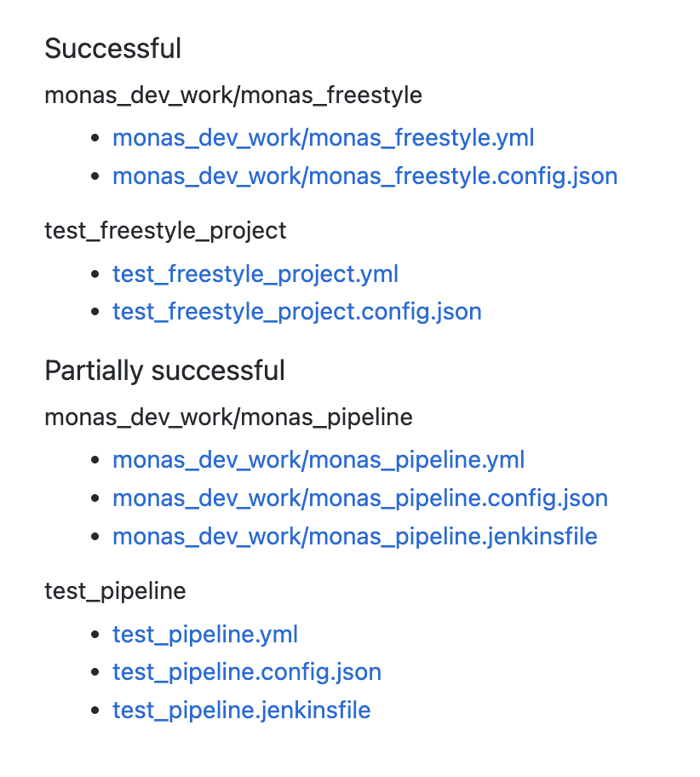Click the bullet beside monas_freestyle.yml
Image resolution: width=700 pixels, height=777 pixels.
click(95, 138)
